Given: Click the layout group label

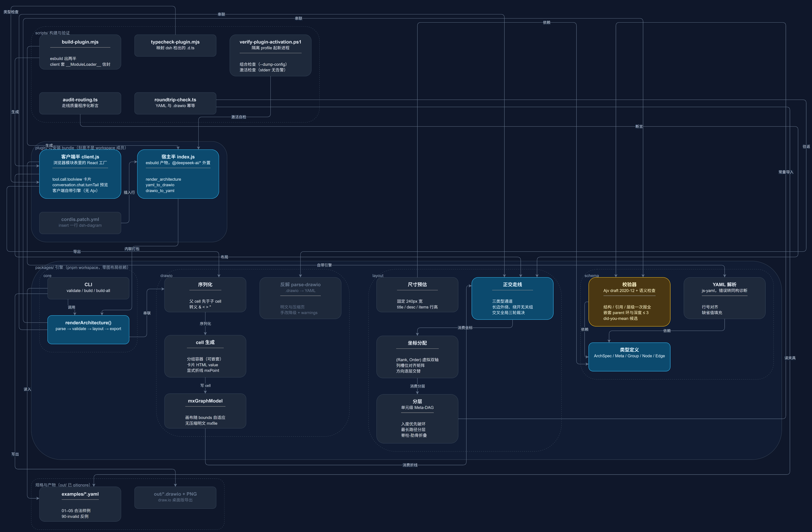Looking at the screenshot, I should (378, 276).
